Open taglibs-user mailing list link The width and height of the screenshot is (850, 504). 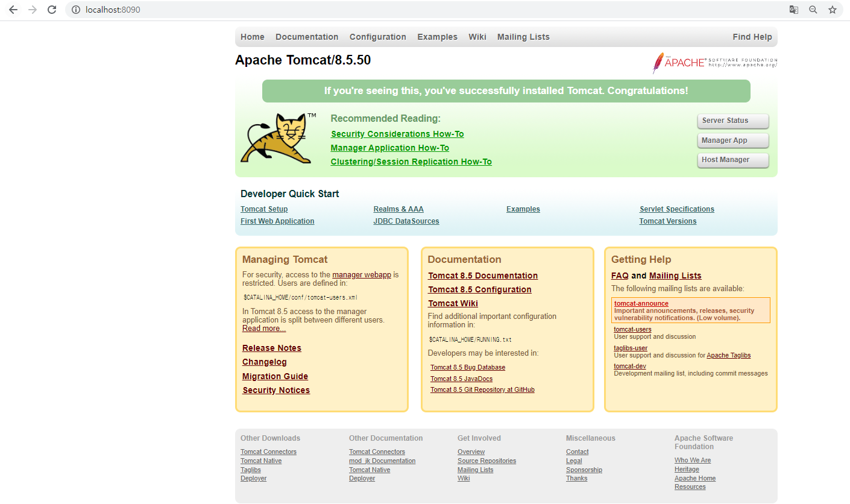coord(631,348)
